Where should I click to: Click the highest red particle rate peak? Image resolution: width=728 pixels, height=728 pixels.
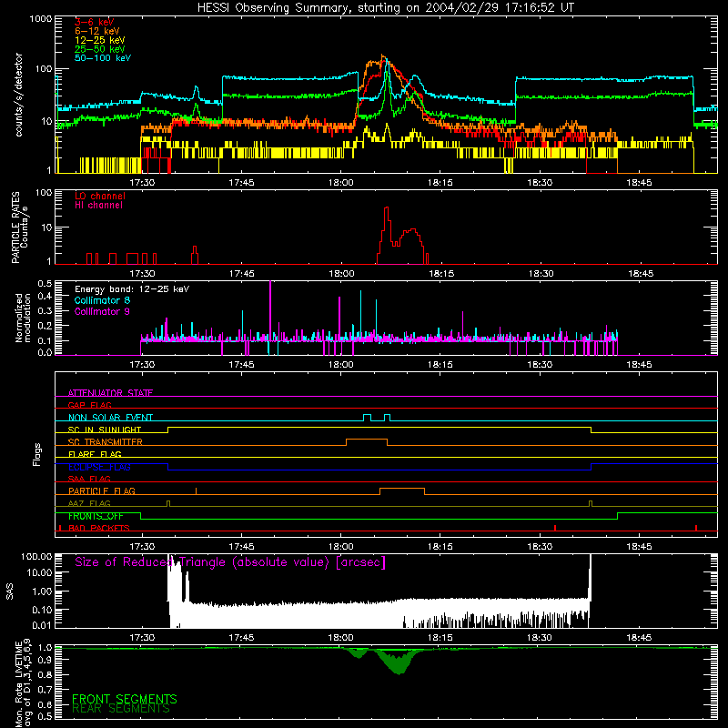[x=387, y=209]
